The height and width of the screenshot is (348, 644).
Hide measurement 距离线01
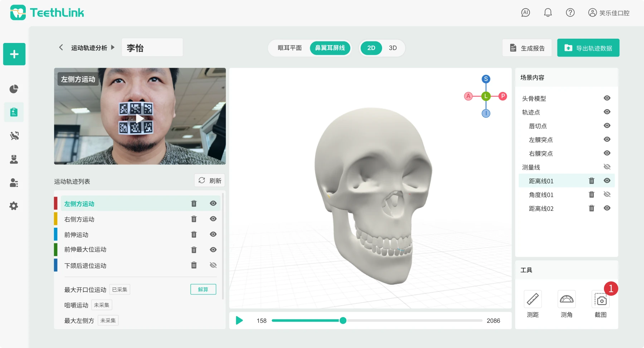[x=607, y=180]
